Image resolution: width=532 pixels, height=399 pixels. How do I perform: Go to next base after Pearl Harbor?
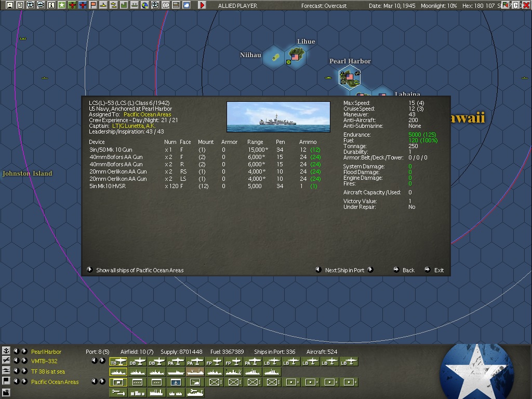coord(24,351)
